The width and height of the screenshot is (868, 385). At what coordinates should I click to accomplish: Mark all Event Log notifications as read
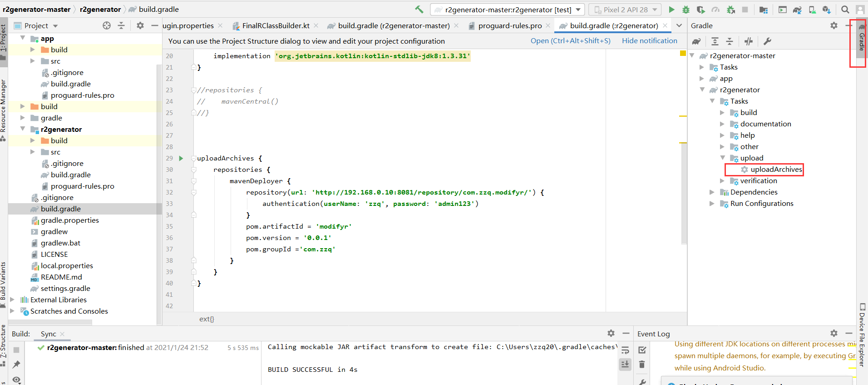[642, 350]
